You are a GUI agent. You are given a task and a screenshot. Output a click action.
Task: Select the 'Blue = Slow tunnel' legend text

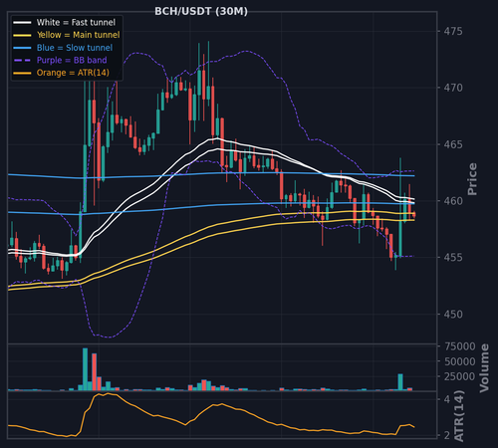[75, 48]
